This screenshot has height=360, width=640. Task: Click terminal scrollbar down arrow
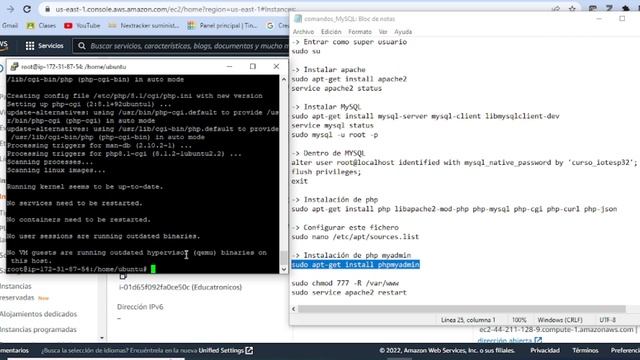click(x=284, y=269)
